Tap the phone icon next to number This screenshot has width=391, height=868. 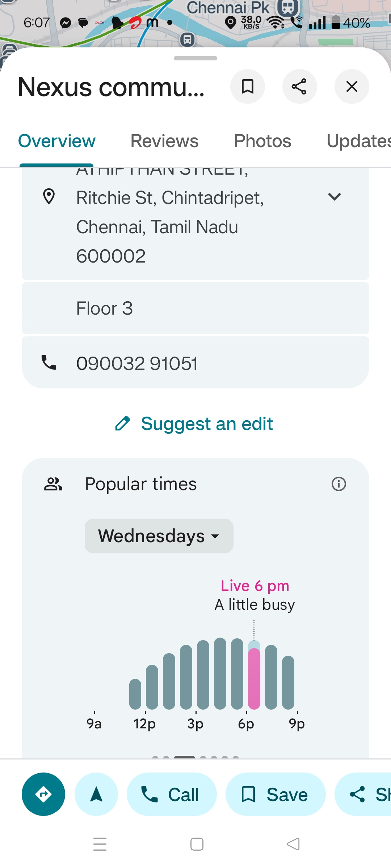(x=49, y=362)
